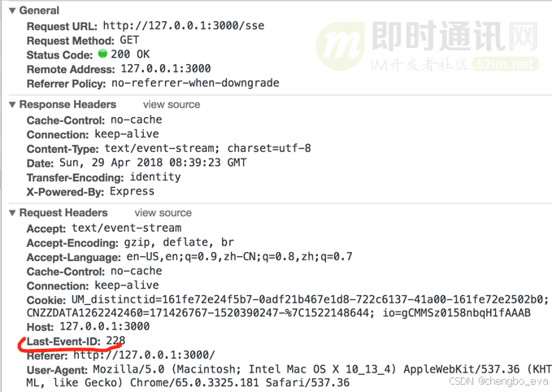Click the General section heading

pos(39,11)
